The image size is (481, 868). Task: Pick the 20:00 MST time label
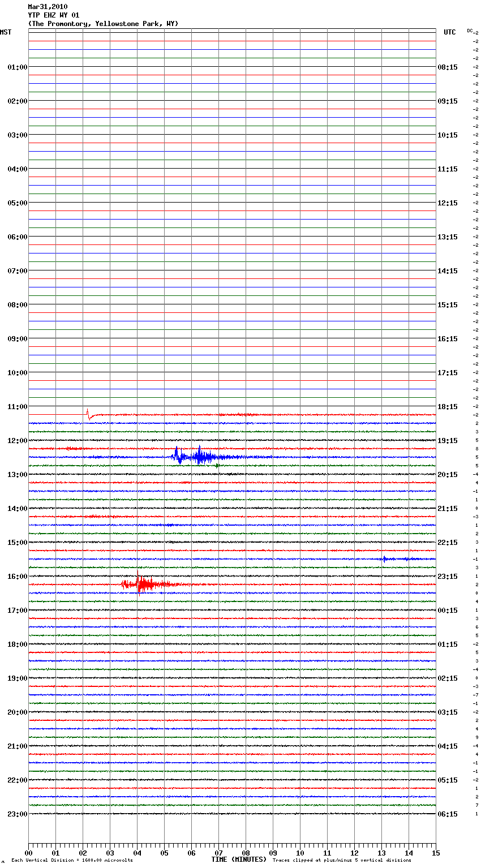[18, 712]
